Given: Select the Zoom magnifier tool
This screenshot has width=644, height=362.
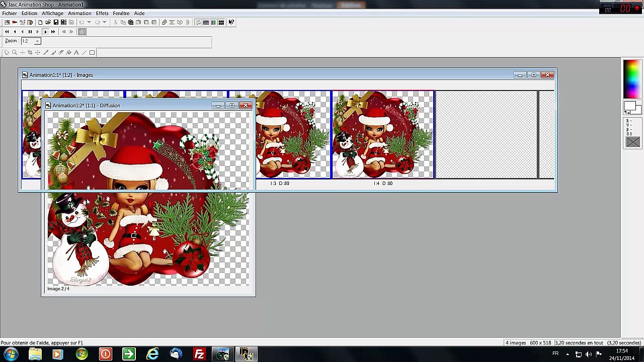Looking at the screenshot, I should 14,52.
